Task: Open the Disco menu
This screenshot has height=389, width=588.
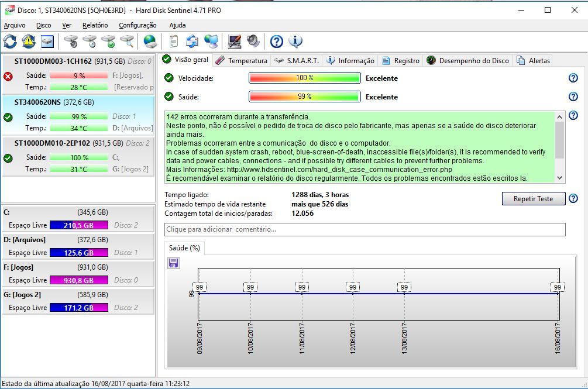Action: (x=43, y=25)
